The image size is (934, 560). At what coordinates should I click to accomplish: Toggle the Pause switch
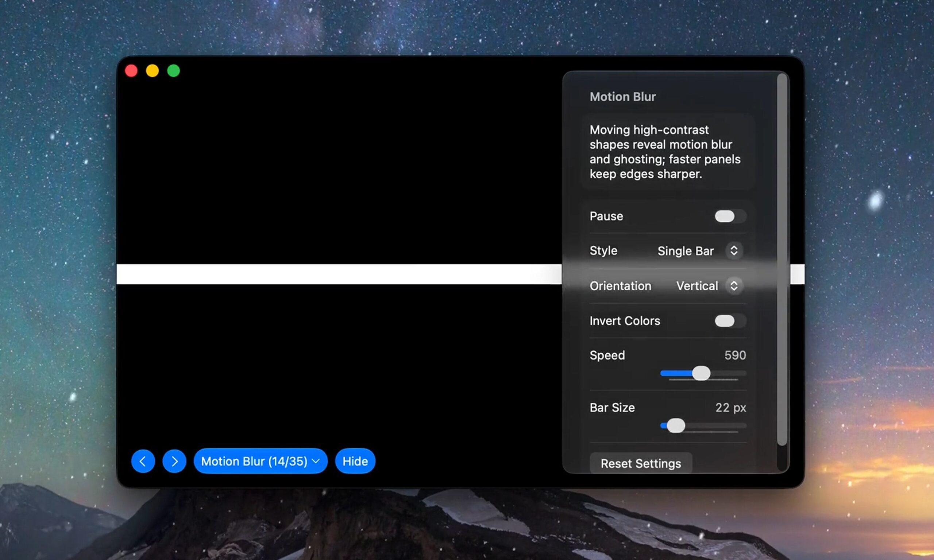coord(730,216)
